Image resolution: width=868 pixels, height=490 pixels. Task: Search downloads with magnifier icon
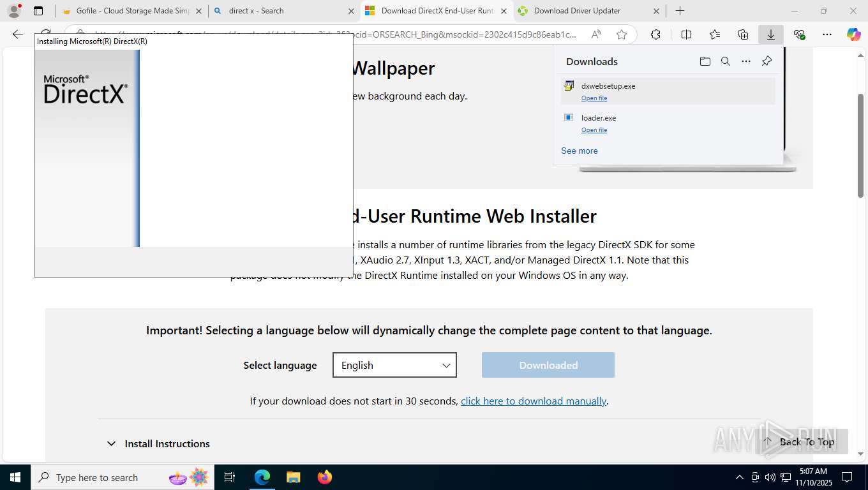point(725,61)
